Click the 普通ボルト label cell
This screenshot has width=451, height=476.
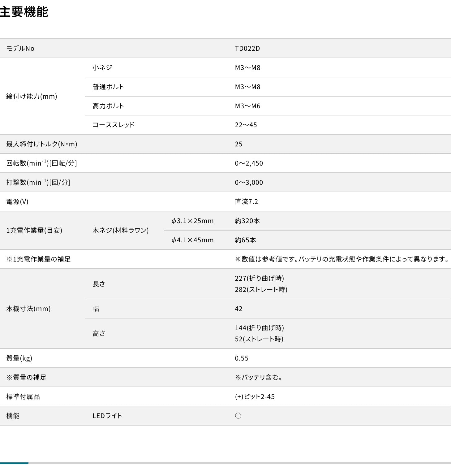(108, 87)
